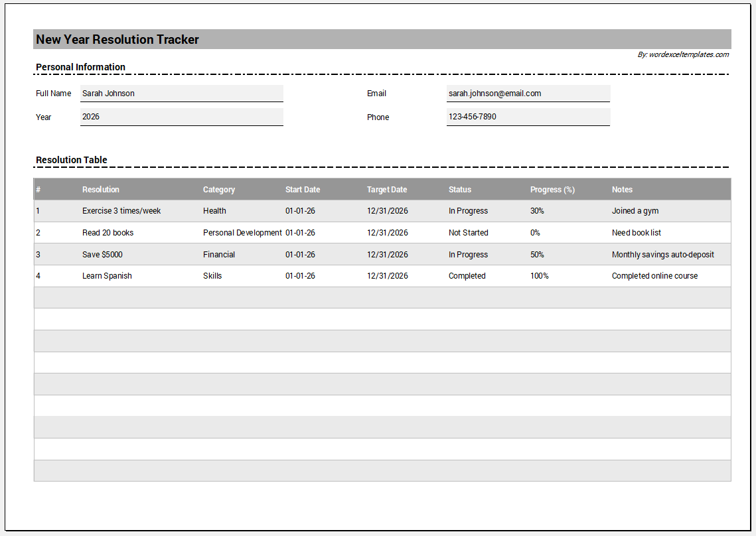Click the New Year Resolution Tracker title
Image resolution: width=756 pixels, height=536 pixels.
[117, 39]
